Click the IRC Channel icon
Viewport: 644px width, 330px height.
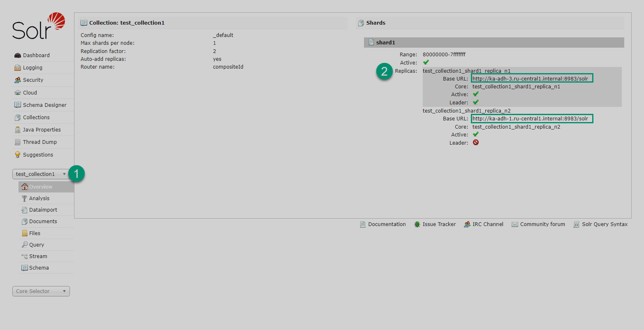tap(467, 224)
